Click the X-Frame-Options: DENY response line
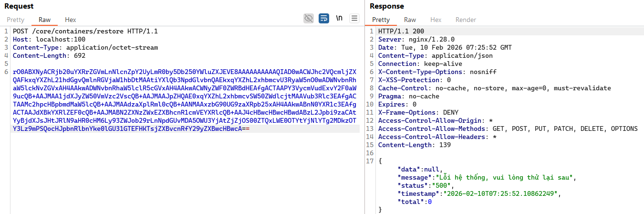This screenshot has height=214, width=644. coord(411,113)
